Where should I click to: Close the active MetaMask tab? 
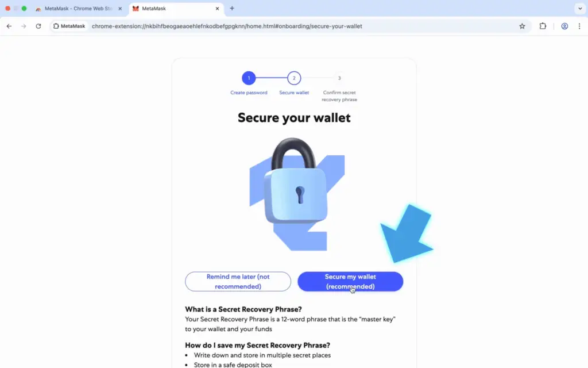217,8
